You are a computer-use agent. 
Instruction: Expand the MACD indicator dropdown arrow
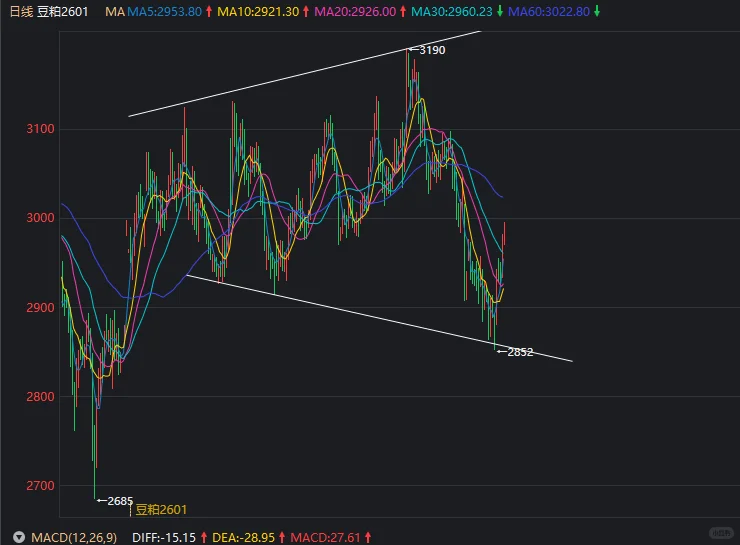(x=19, y=537)
